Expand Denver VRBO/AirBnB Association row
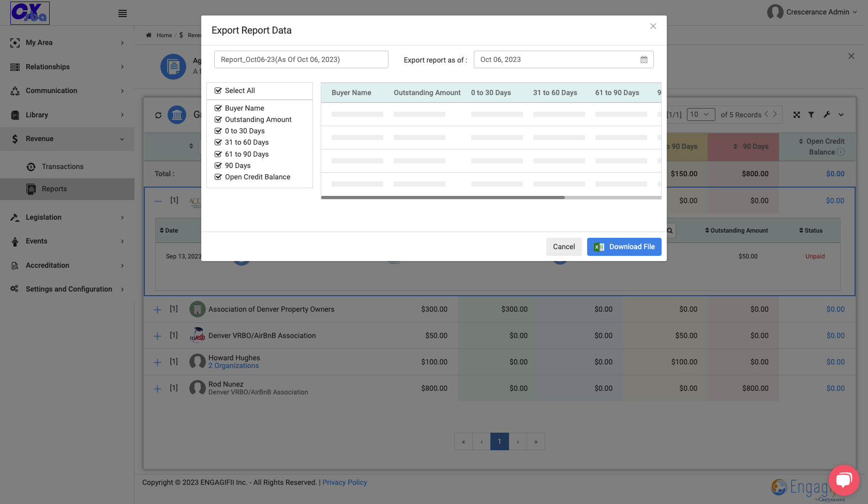The image size is (868, 504). (x=158, y=336)
